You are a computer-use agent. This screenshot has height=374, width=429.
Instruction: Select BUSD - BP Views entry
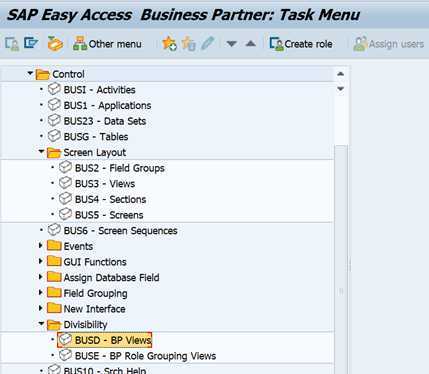tap(113, 340)
